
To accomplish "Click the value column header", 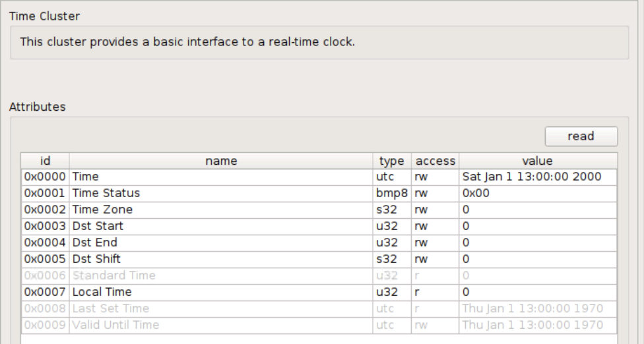I will point(538,161).
